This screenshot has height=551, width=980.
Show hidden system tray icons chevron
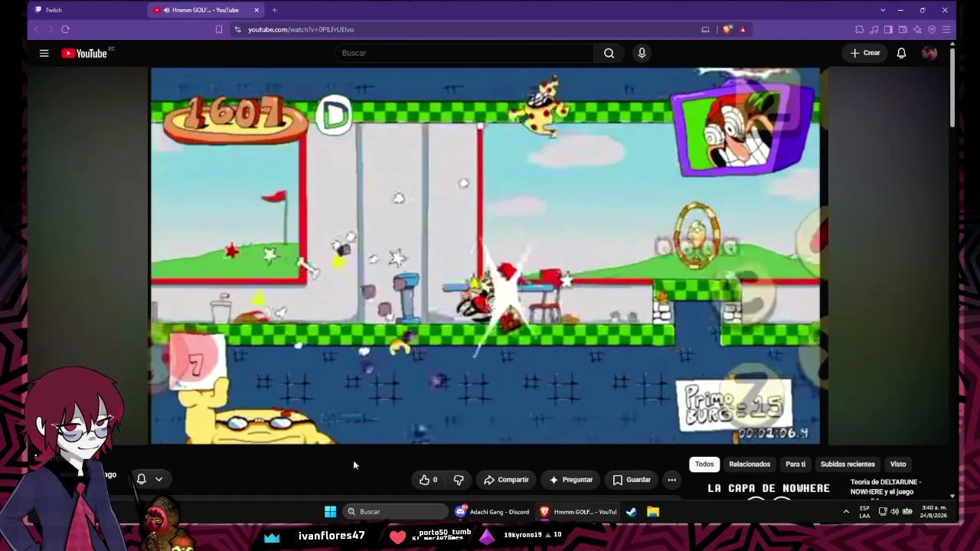[x=846, y=511]
